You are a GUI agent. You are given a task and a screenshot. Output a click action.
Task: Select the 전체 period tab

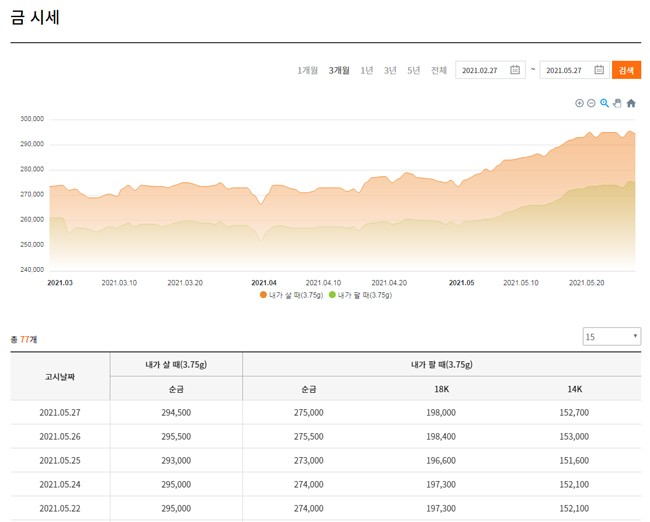point(439,70)
